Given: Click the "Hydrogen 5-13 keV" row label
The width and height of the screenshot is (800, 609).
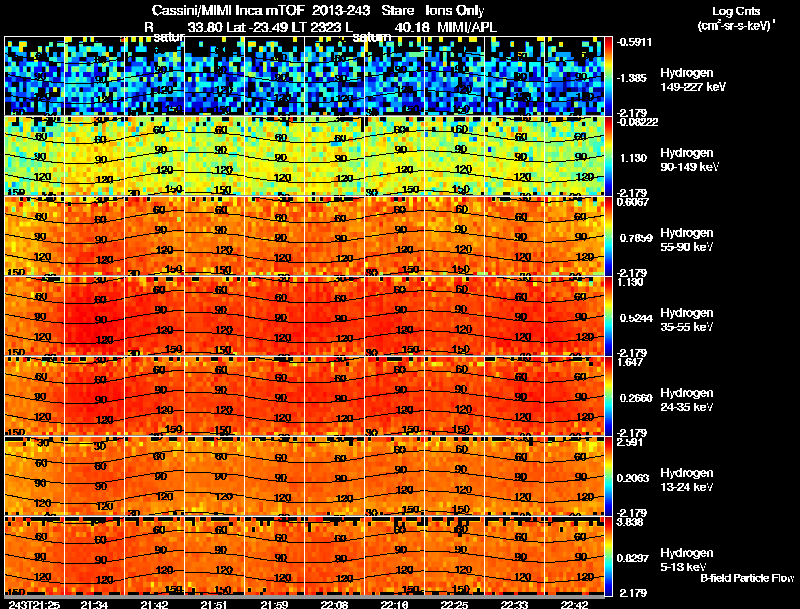Looking at the screenshot, I should 686,560.
